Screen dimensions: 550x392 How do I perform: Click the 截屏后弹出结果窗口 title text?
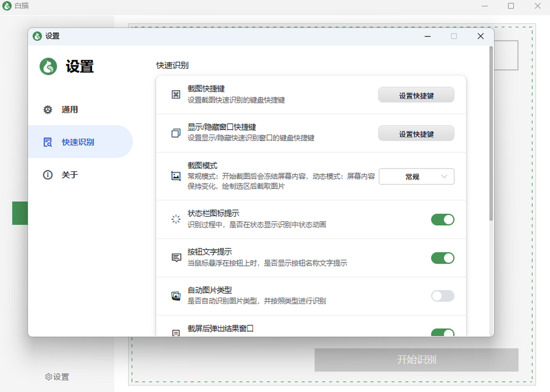(221, 328)
